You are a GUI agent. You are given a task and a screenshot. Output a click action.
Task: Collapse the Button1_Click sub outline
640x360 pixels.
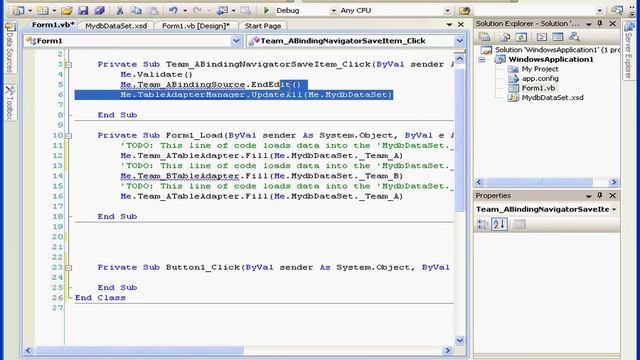(x=69, y=268)
